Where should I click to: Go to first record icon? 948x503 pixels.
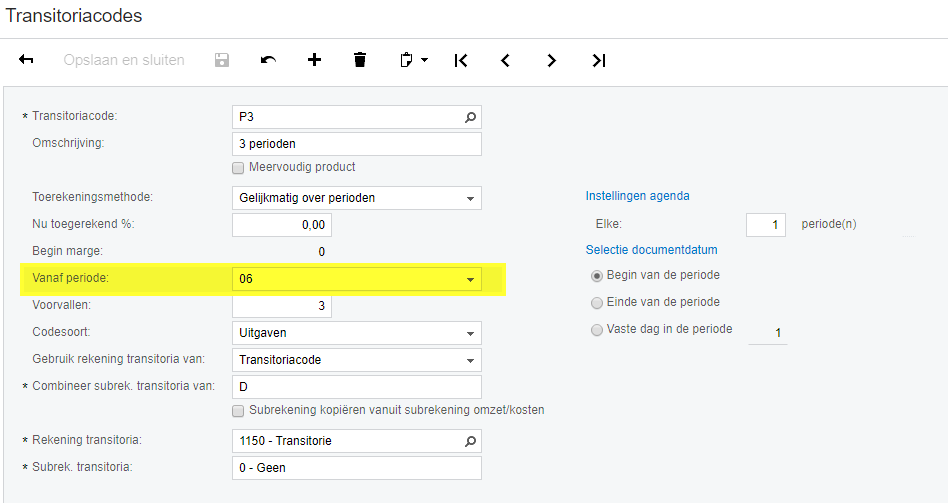point(460,60)
